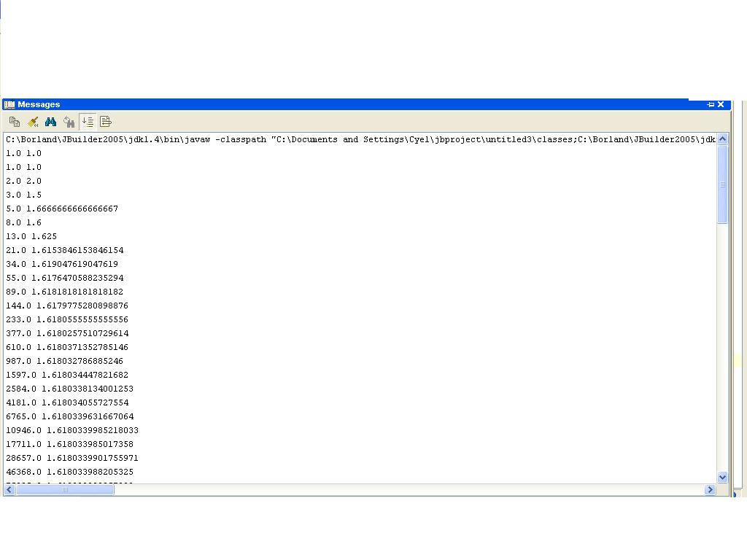Toggle word wrap in Messages toolbar

[x=106, y=122]
